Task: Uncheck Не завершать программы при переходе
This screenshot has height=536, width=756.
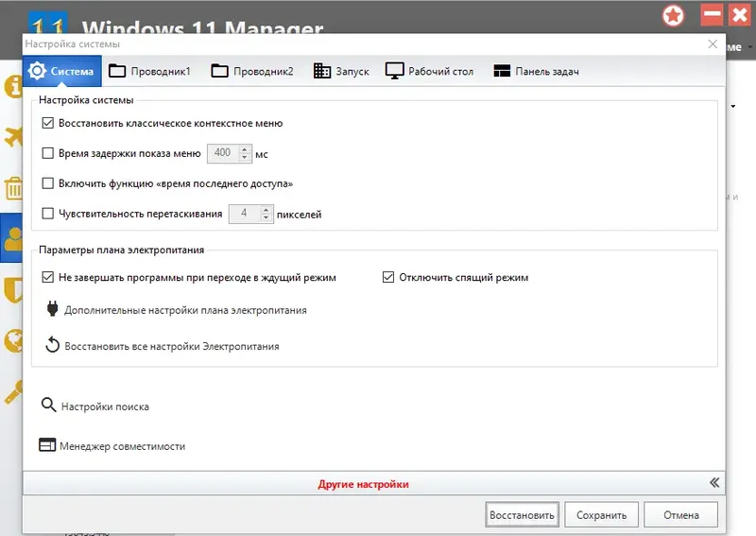Action: tap(48, 277)
